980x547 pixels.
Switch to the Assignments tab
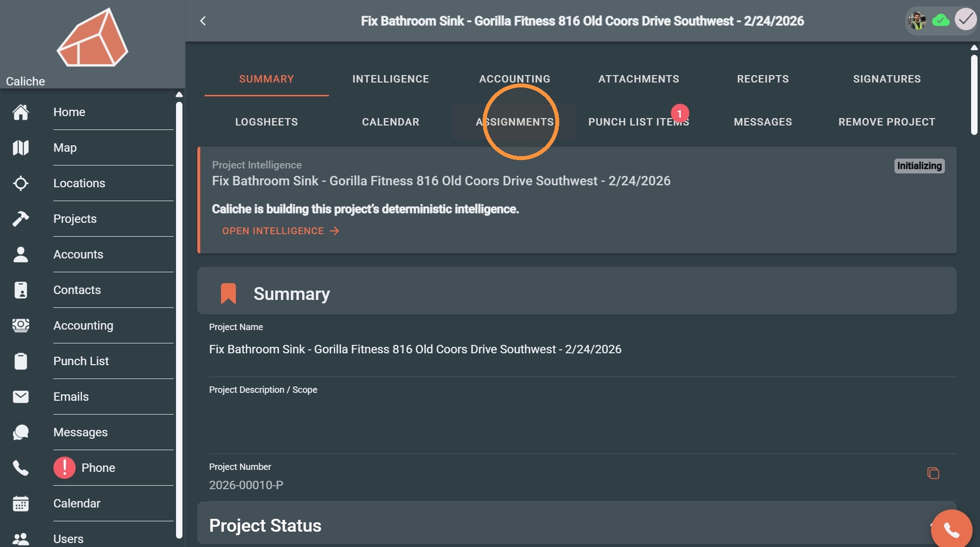pos(515,122)
